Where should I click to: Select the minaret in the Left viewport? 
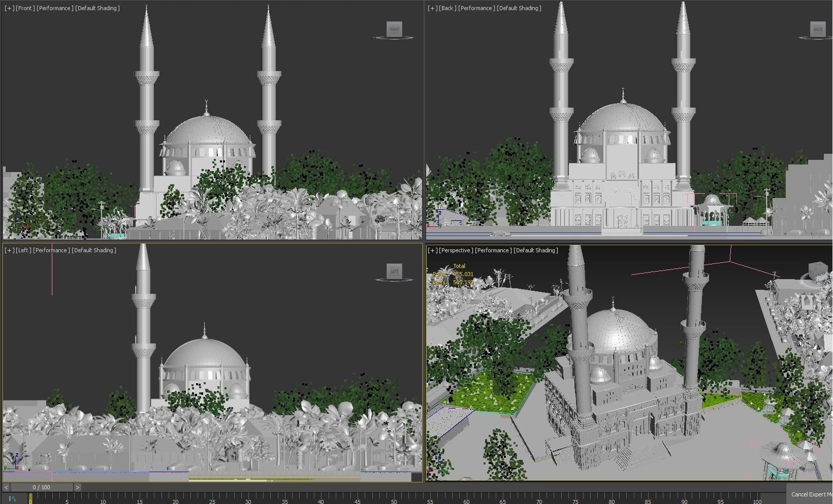tap(143, 330)
